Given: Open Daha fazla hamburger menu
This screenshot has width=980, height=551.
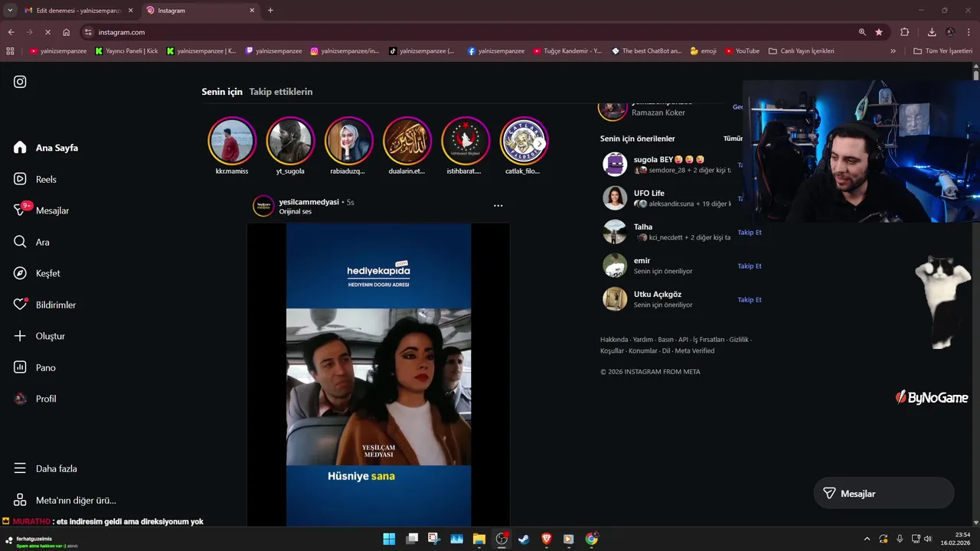Looking at the screenshot, I should [20, 468].
